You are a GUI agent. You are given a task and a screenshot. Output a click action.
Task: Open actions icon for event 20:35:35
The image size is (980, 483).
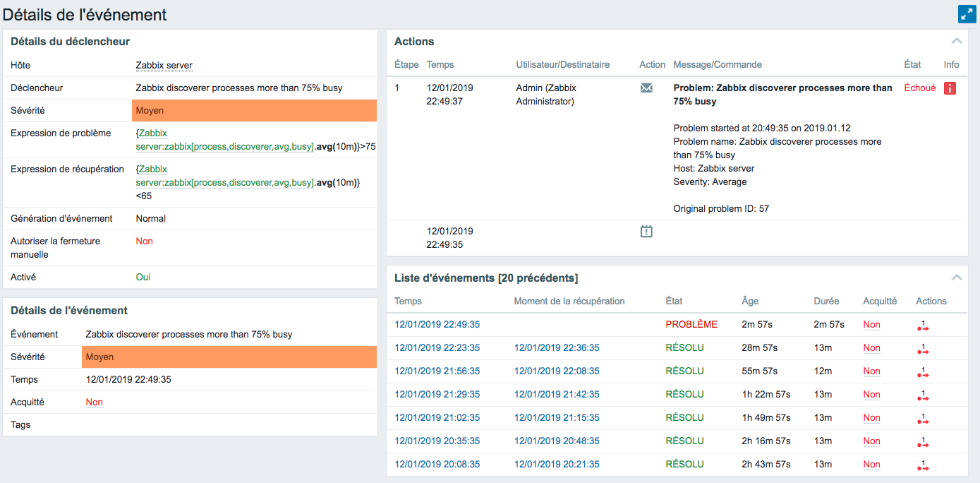coord(923,441)
